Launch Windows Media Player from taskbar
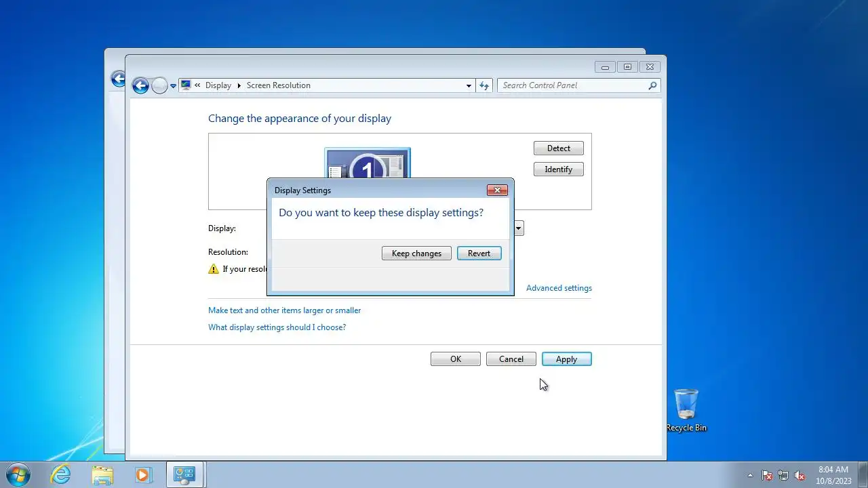The height and width of the screenshot is (488, 868). [x=143, y=475]
